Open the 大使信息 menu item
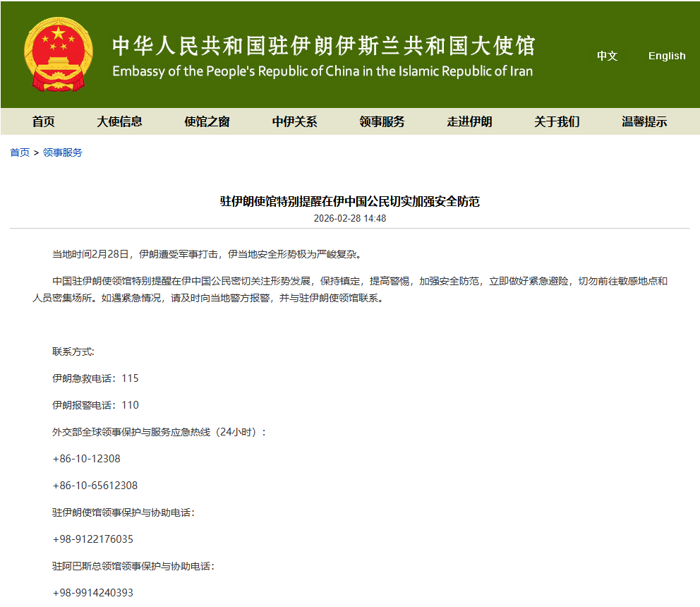Image resolution: width=700 pixels, height=607 pixels. click(x=120, y=121)
